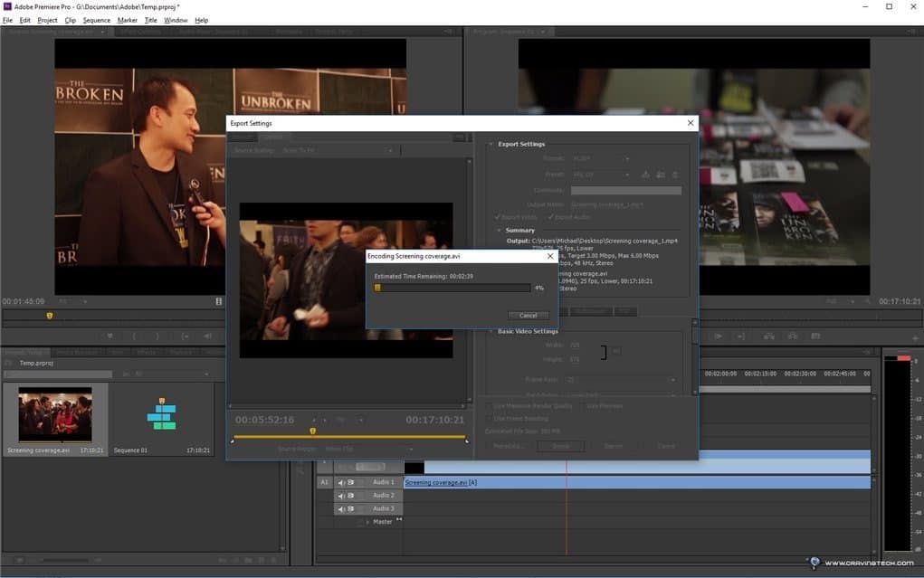Click the Save Preset icon

coord(646,175)
